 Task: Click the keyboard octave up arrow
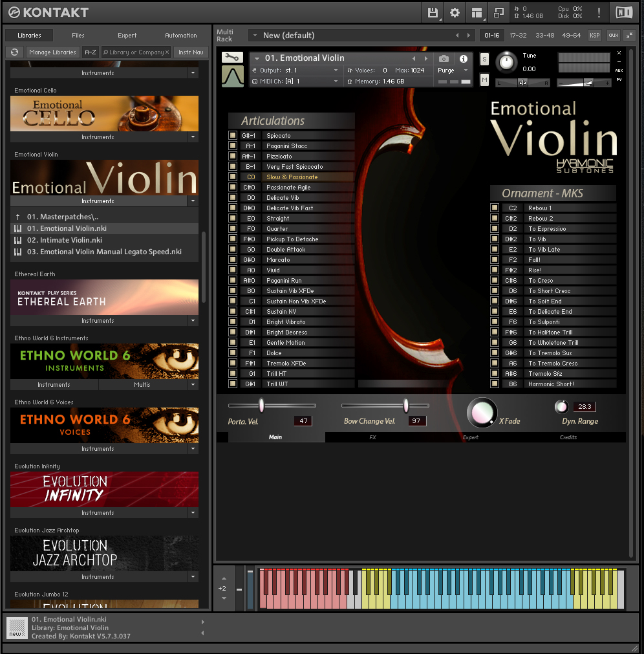(x=224, y=578)
